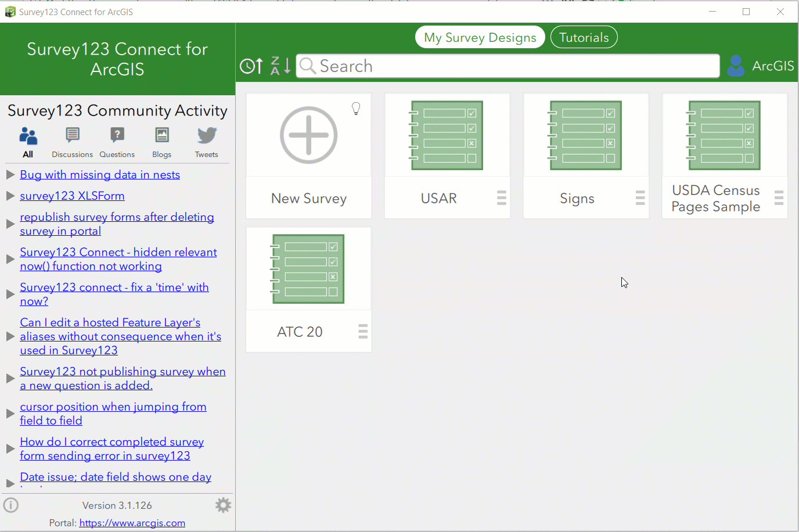The height and width of the screenshot is (532, 799).
Task: Open the ATC 20 survey form icon
Action: tap(308, 269)
